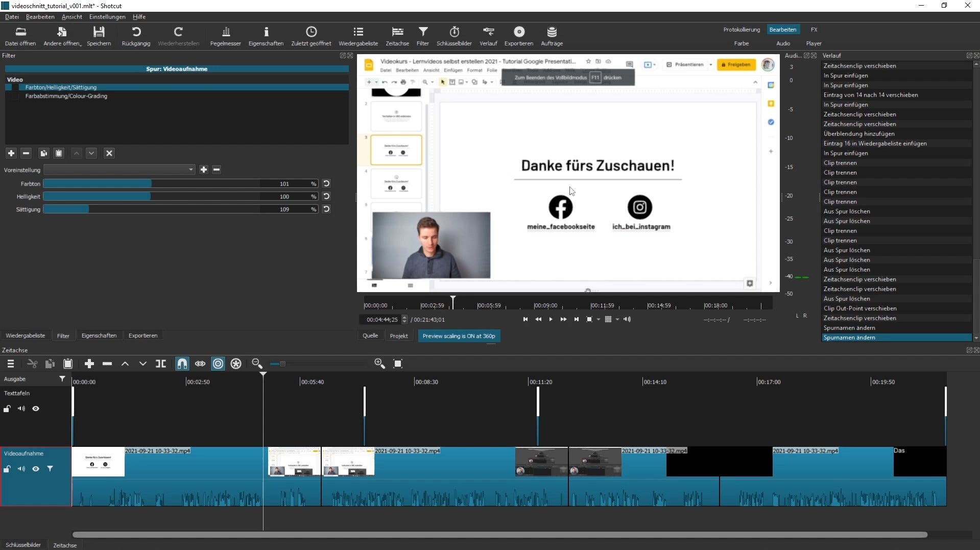Switch to the Eigenschaften tab
980x550 pixels.
point(99,336)
